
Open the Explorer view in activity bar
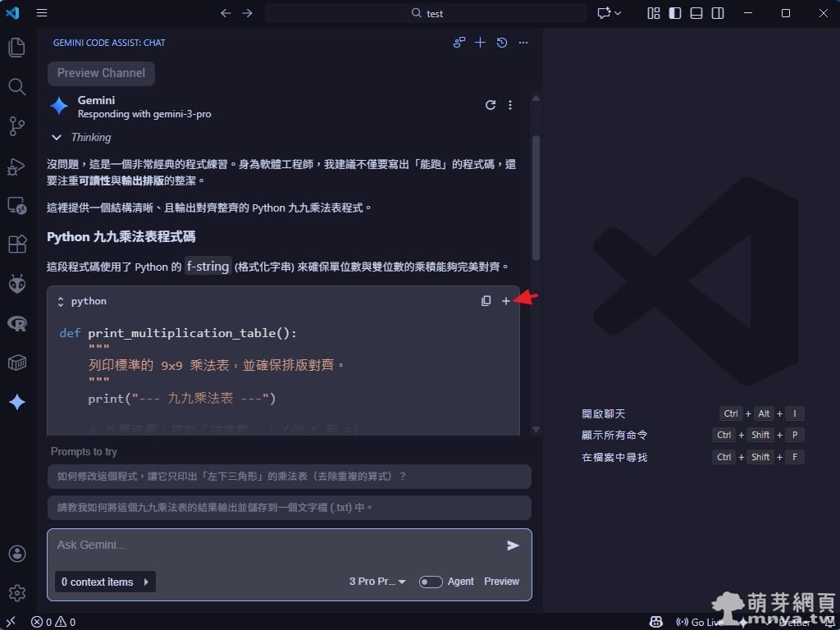pos(17,48)
